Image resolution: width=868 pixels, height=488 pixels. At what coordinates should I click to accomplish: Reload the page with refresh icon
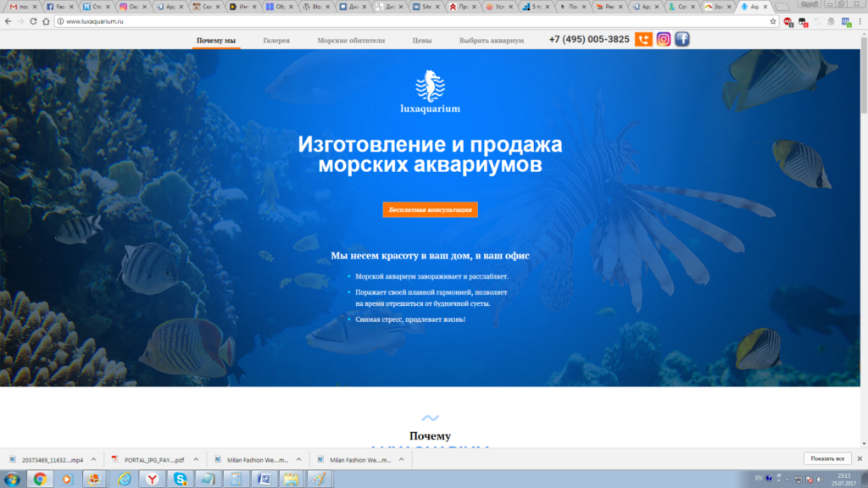tap(33, 21)
